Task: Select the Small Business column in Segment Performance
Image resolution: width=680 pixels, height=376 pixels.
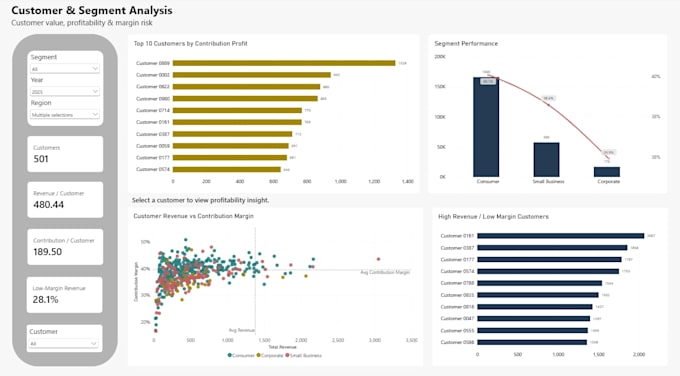Action: click(546, 160)
